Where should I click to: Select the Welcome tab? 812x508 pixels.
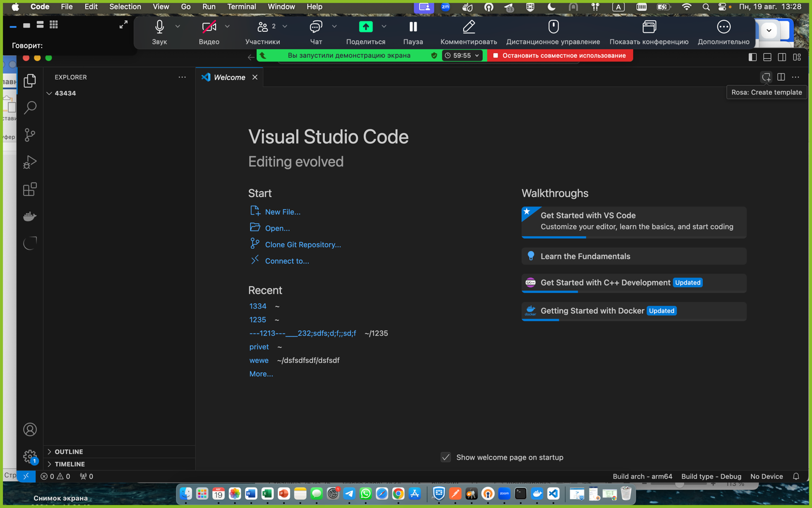[229, 77]
